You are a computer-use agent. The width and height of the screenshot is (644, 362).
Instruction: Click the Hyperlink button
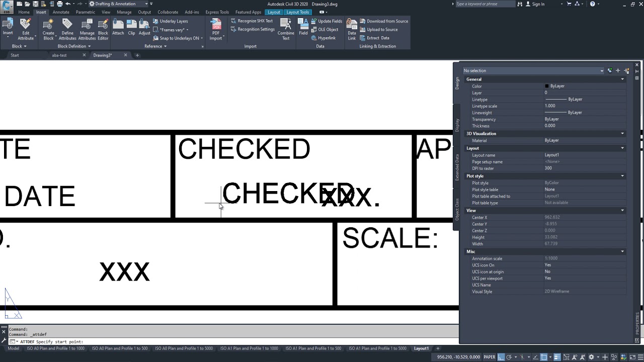(x=323, y=38)
